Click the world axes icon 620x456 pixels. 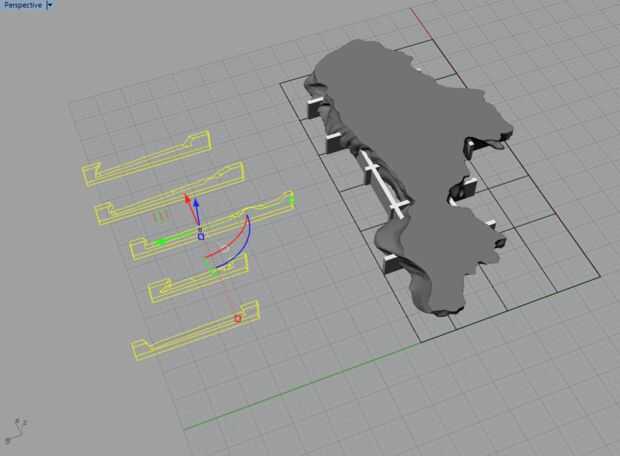coord(15,430)
